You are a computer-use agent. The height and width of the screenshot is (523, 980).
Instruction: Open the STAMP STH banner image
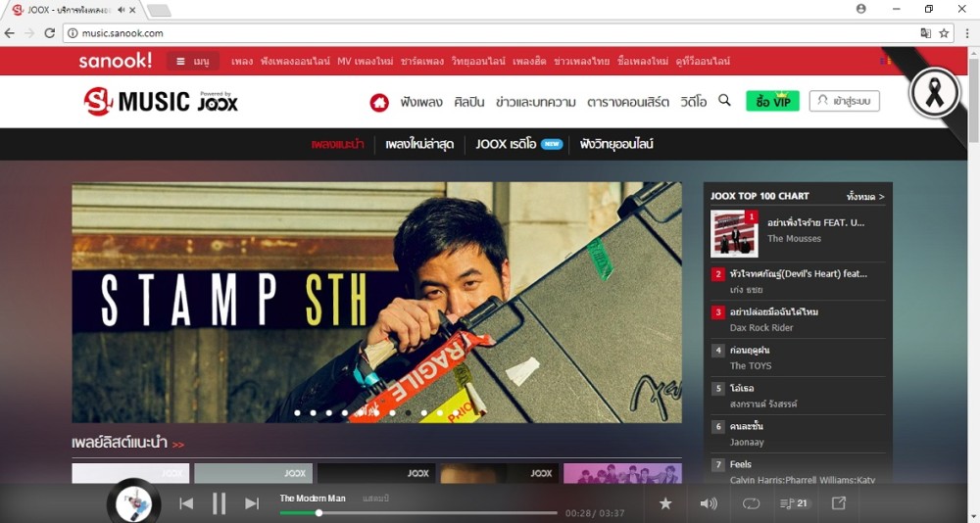coord(376,302)
